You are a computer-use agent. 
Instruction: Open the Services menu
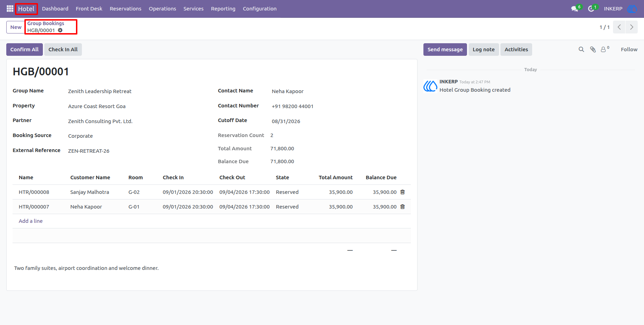[x=193, y=9]
